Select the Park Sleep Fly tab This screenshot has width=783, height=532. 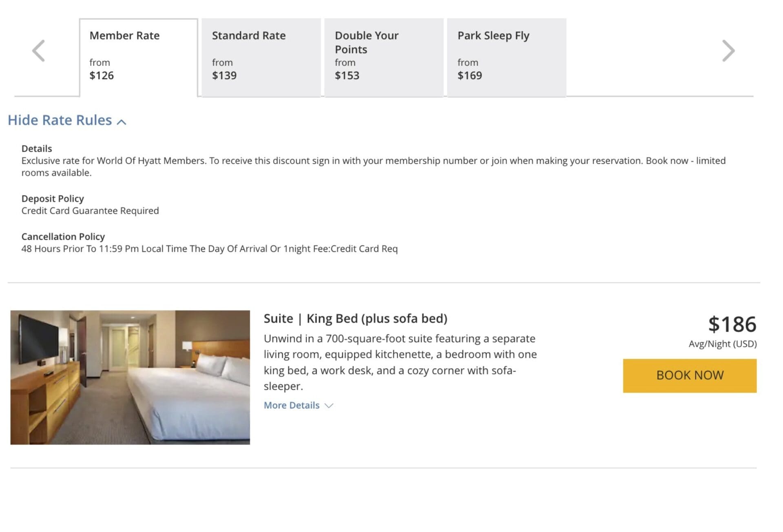click(506, 55)
